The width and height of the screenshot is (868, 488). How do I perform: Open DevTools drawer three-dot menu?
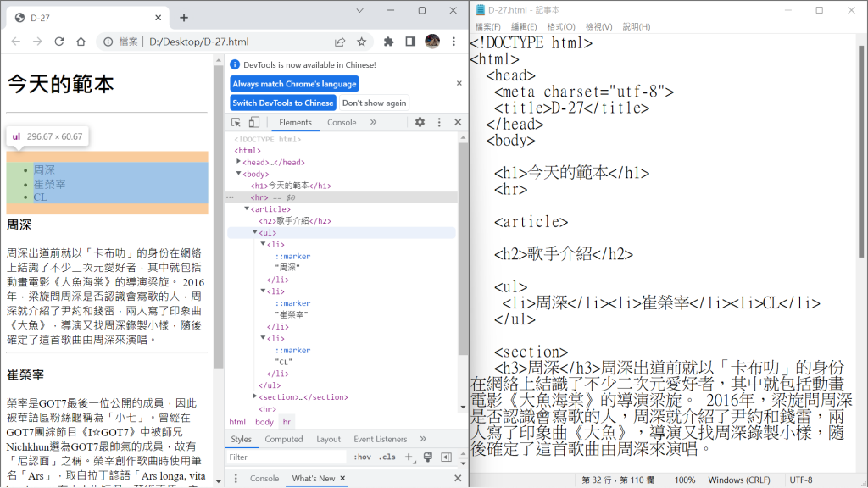[x=236, y=478]
